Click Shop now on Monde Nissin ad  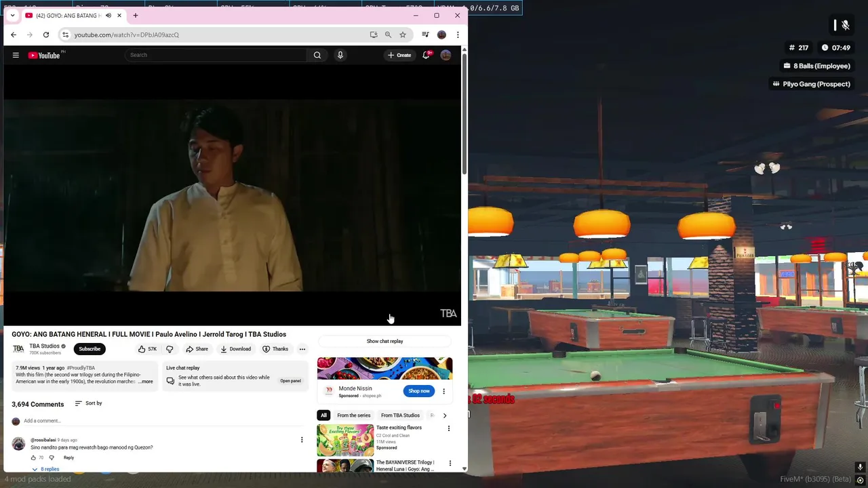tap(419, 391)
